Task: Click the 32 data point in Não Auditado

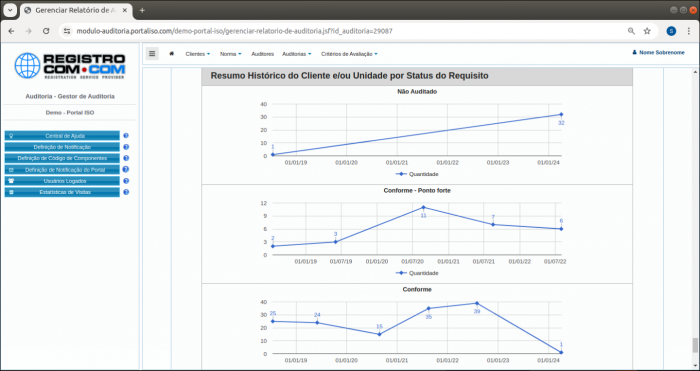Action: 561,114
